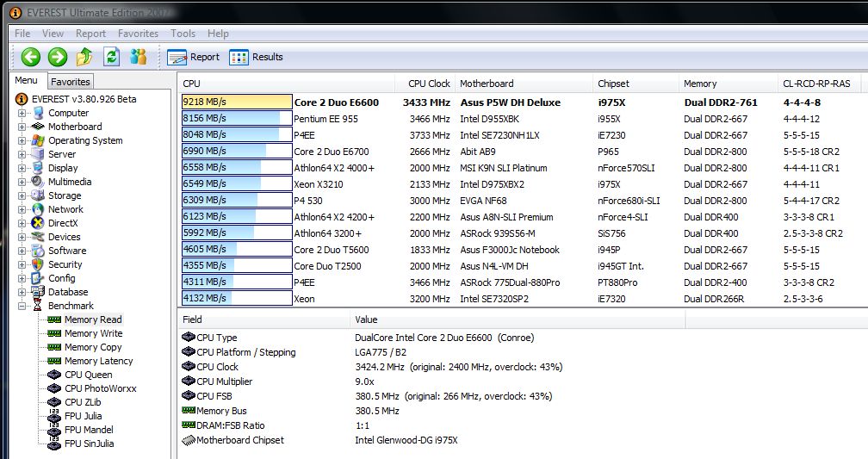The width and height of the screenshot is (868, 459).
Task: Collapse the Benchmark tree node
Action: (x=22, y=306)
